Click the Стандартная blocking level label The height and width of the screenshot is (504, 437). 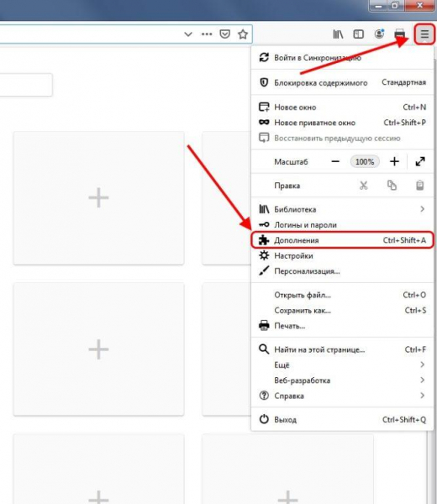coord(404,82)
